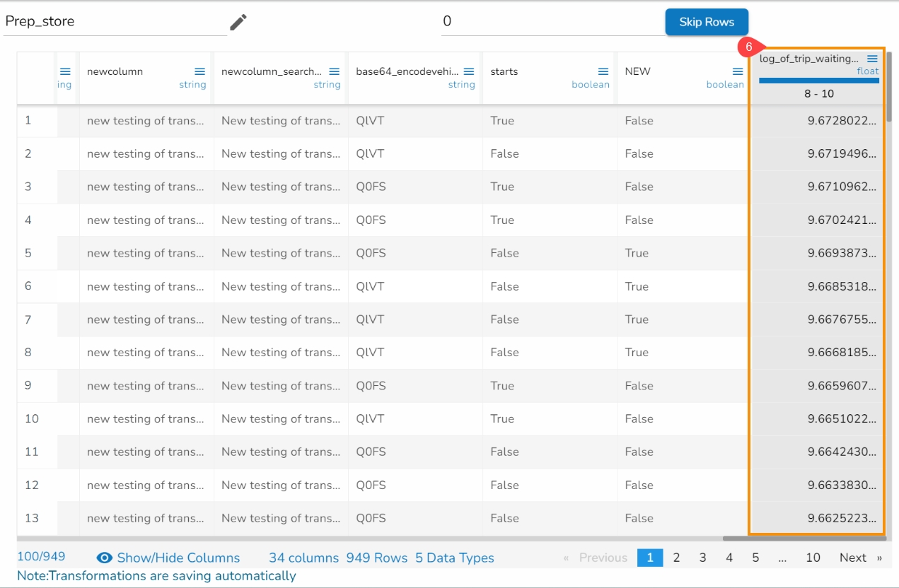Screen dimensions: 899x588
Task: Go to page 2 of results
Action: pyautogui.click(x=676, y=558)
